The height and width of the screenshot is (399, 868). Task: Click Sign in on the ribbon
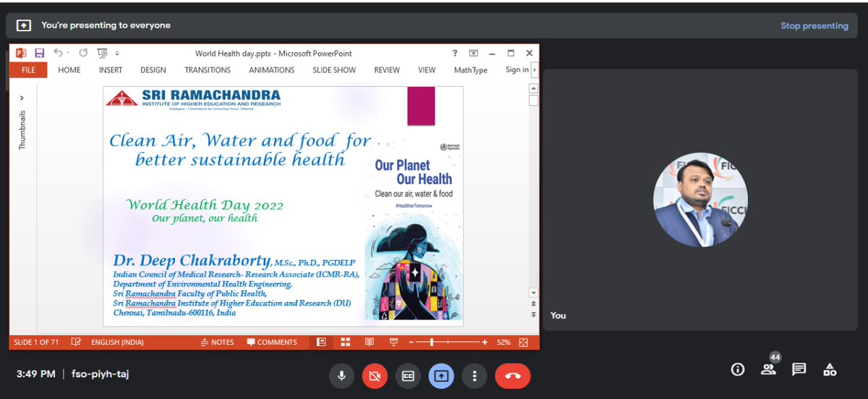click(x=517, y=70)
